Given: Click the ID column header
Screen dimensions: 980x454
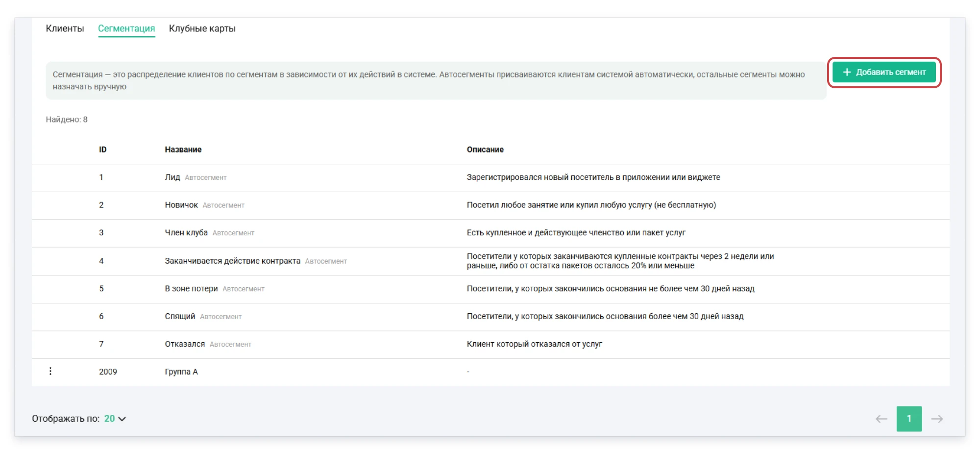Looking at the screenshot, I should pos(102,150).
